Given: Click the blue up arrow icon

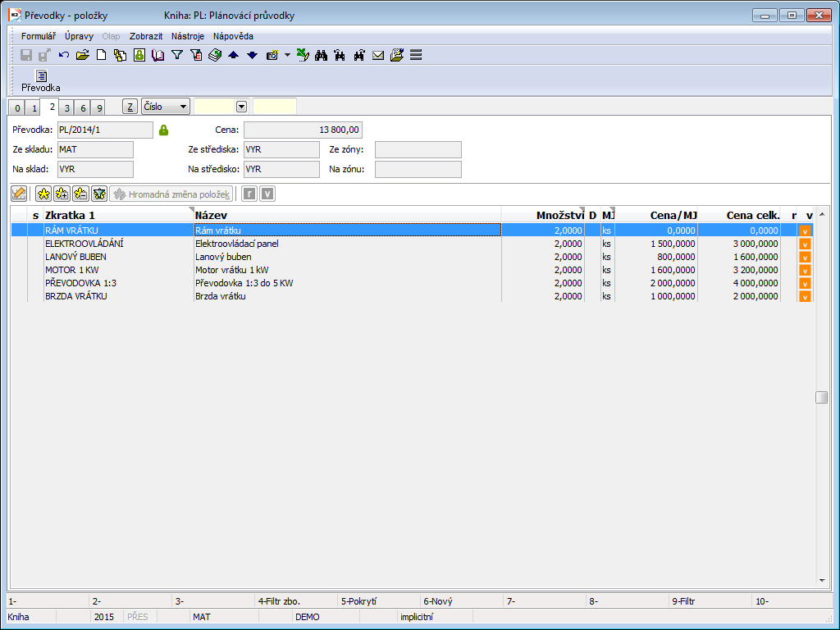Looking at the screenshot, I should [x=233, y=55].
